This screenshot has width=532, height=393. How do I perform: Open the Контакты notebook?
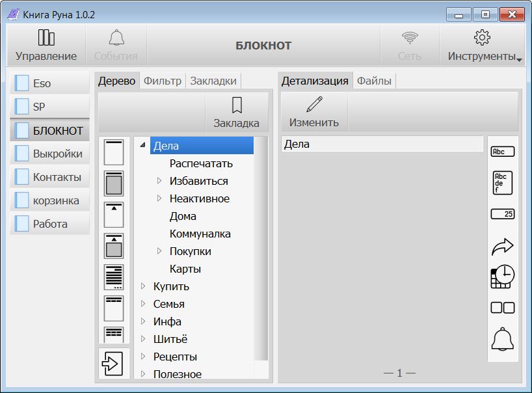pyautogui.click(x=50, y=177)
